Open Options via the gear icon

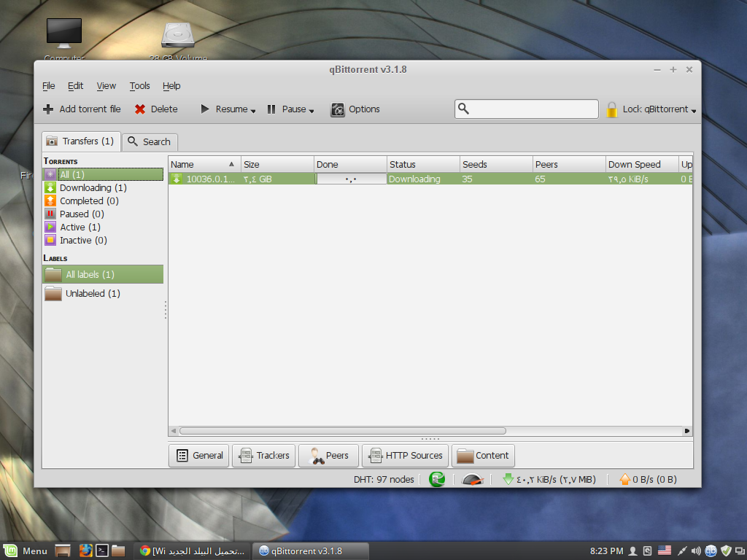click(337, 109)
